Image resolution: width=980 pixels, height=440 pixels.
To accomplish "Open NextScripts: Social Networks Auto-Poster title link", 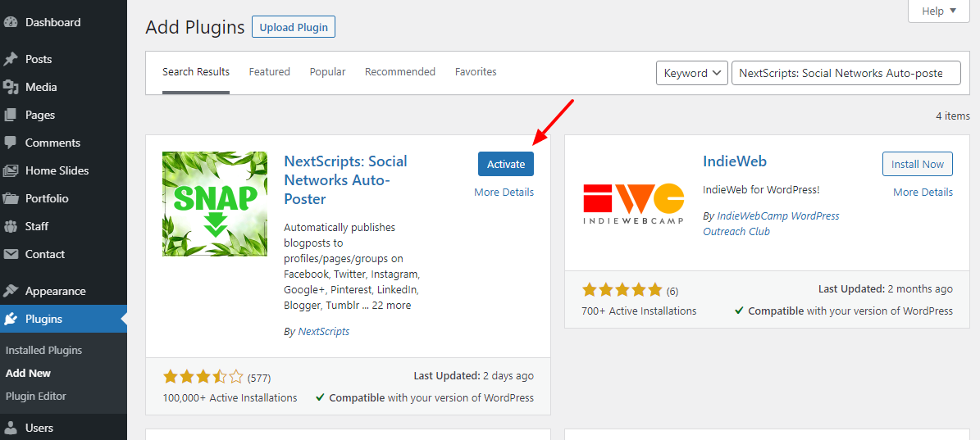I will pyautogui.click(x=345, y=179).
